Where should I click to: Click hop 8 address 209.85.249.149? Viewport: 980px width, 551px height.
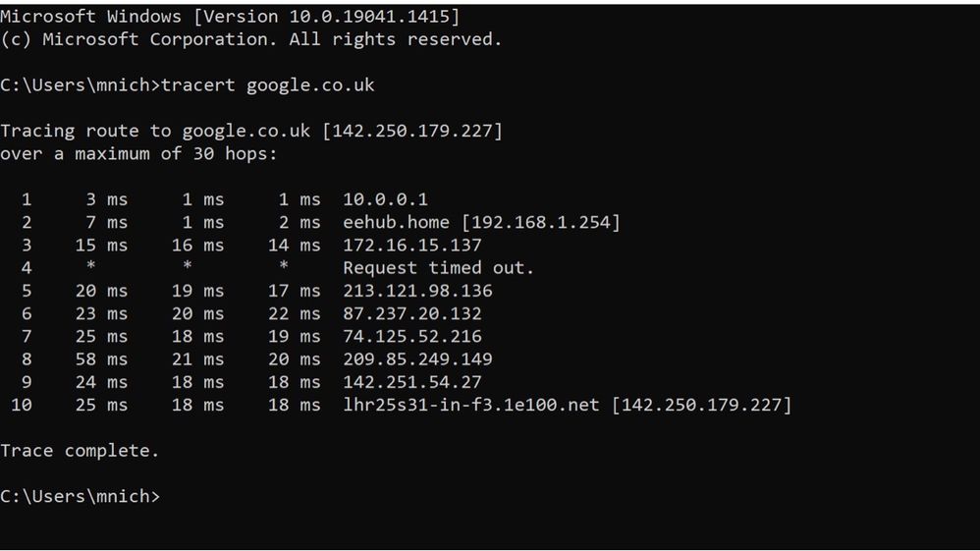point(417,359)
